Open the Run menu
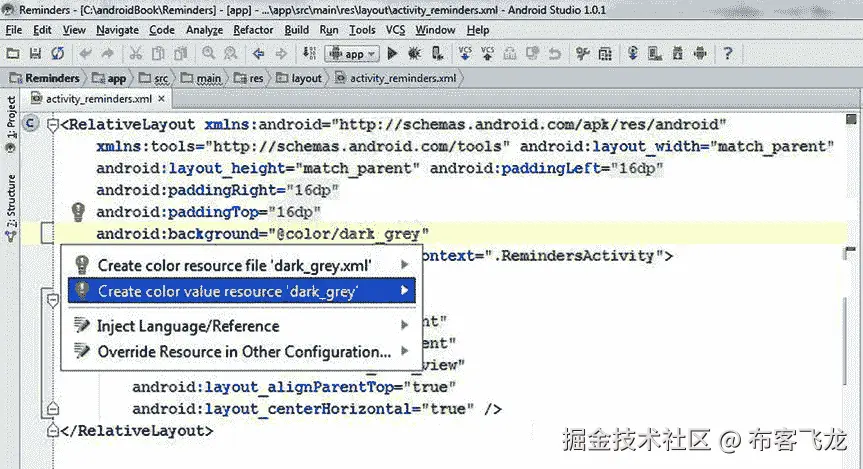Image resolution: width=863 pixels, height=469 pixels. point(329,30)
